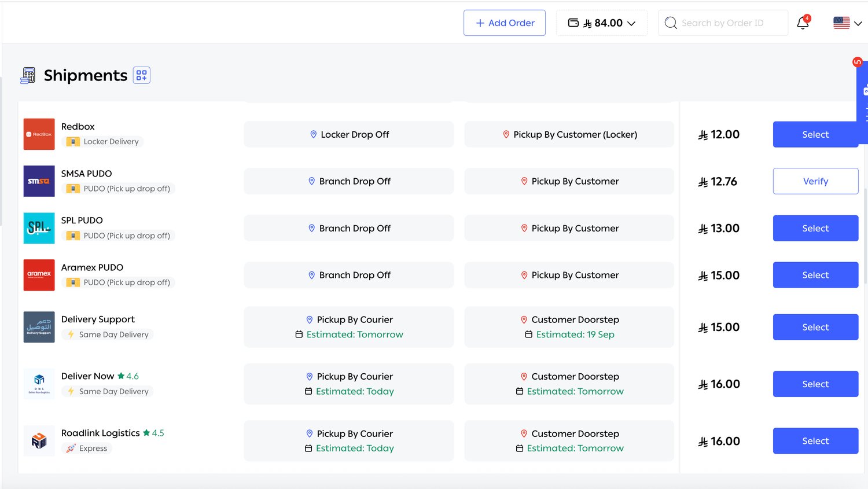This screenshot has height=489, width=868.
Task: Click the search magnifier icon
Action: tap(671, 23)
